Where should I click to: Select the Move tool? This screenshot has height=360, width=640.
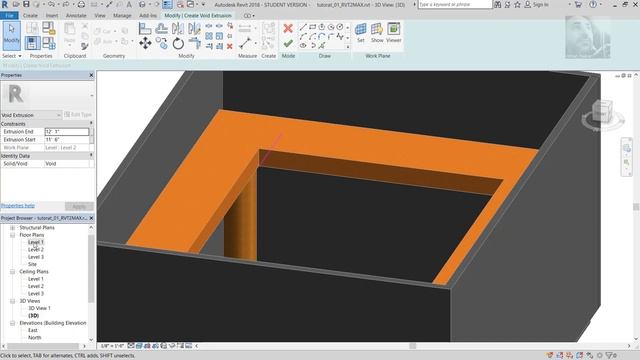click(145, 43)
